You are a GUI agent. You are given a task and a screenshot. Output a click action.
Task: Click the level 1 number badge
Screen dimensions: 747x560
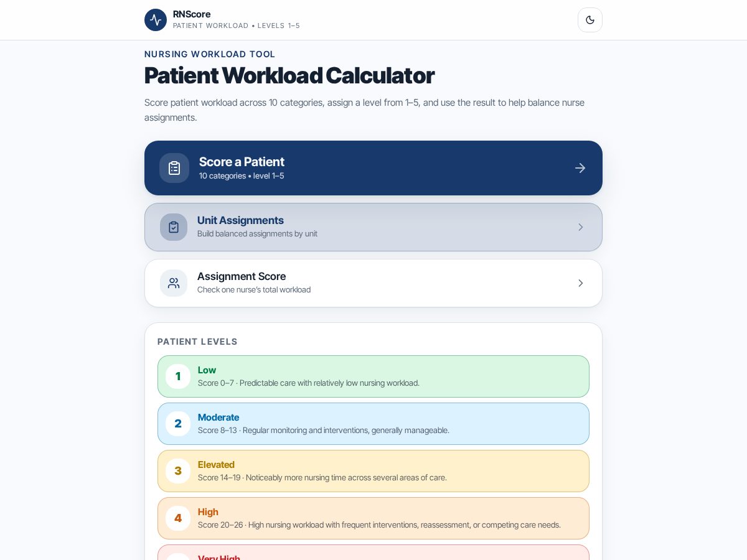[178, 376]
